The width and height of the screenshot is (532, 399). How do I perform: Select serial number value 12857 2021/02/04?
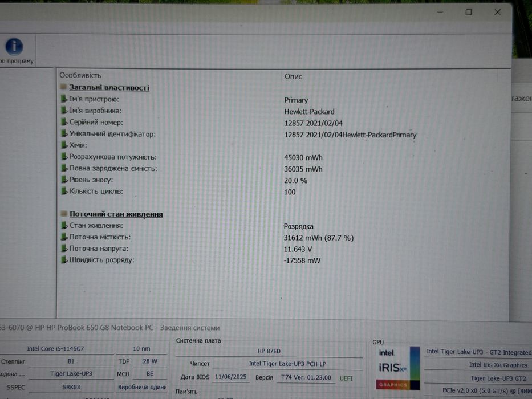click(x=313, y=123)
